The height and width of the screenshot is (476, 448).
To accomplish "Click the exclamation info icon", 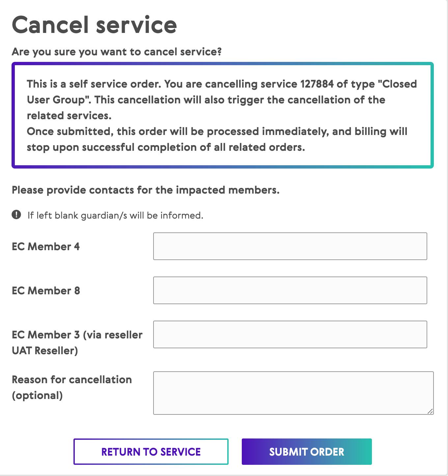I will coord(16,215).
